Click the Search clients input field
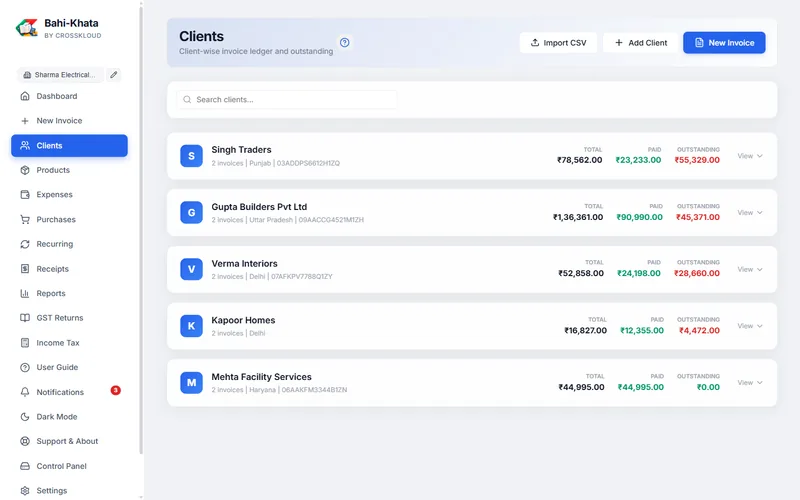800x500 pixels. tap(287, 99)
